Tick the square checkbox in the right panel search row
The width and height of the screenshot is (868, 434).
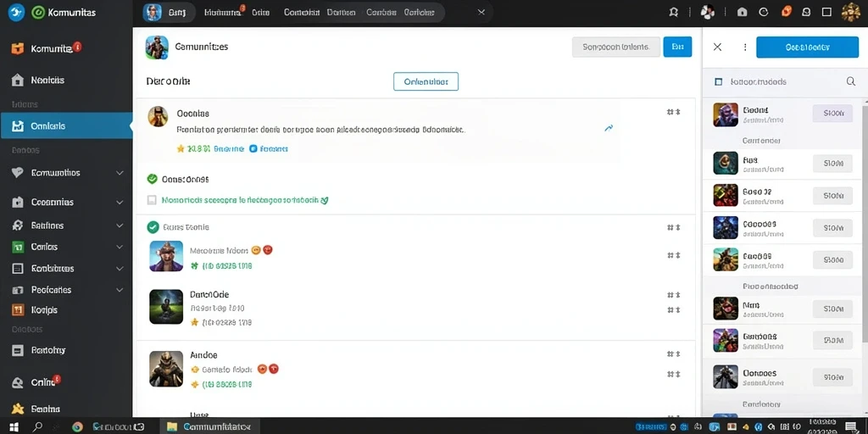tap(719, 82)
